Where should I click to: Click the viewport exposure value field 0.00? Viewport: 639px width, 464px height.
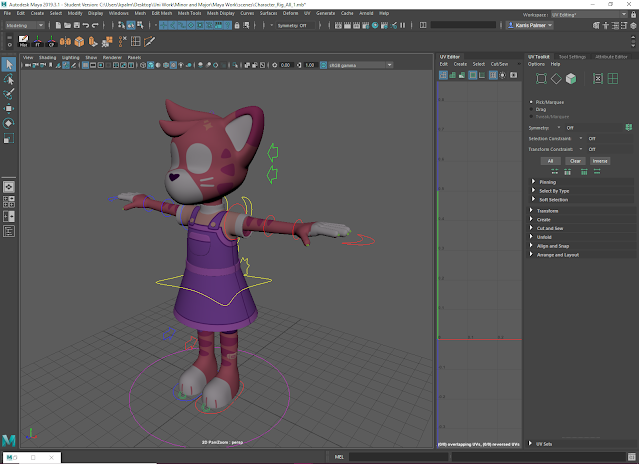tap(285, 65)
